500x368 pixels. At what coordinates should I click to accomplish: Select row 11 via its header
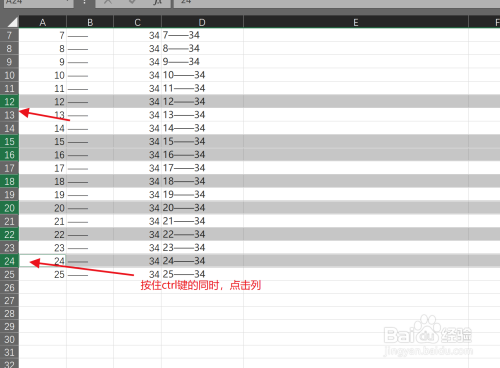(x=9, y=88)
